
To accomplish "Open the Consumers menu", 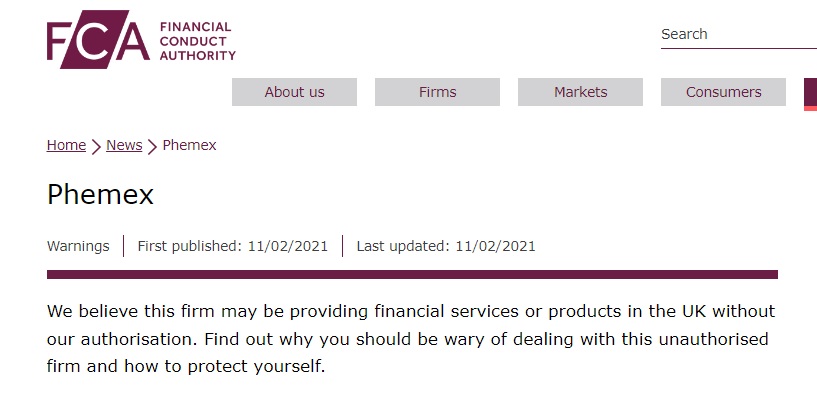I will (x=723, y=92).
